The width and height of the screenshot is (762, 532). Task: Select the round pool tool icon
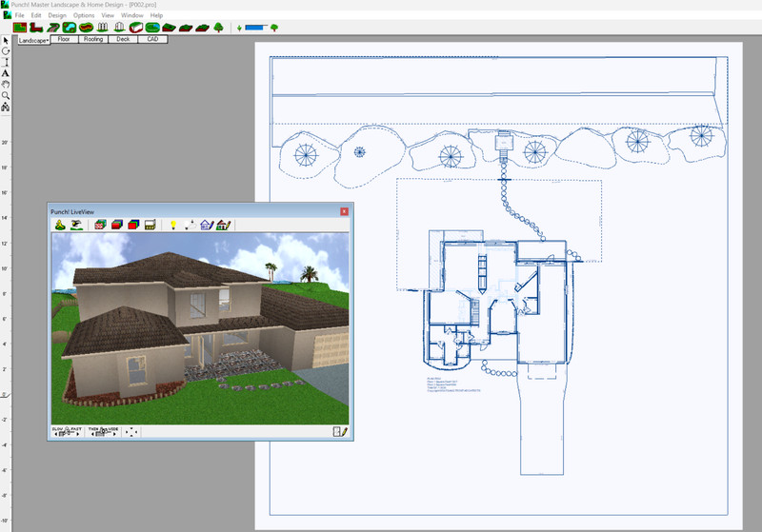[x=152, y=28]
